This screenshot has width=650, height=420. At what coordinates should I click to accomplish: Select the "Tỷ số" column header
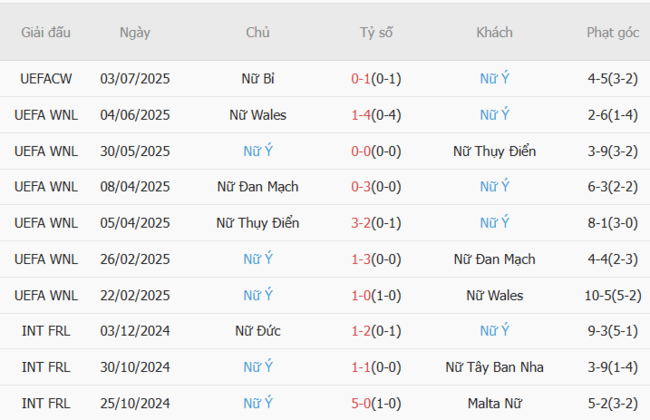coord(377,32)
